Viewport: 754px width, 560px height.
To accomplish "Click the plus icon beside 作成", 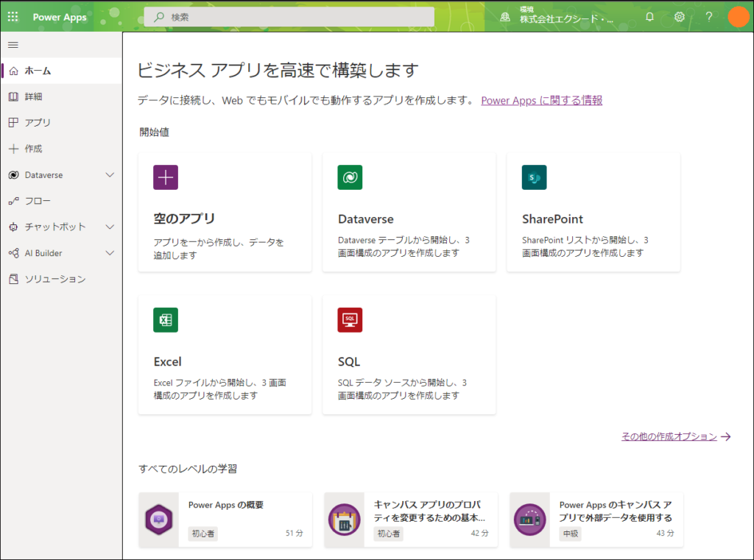I will point(13,149).
